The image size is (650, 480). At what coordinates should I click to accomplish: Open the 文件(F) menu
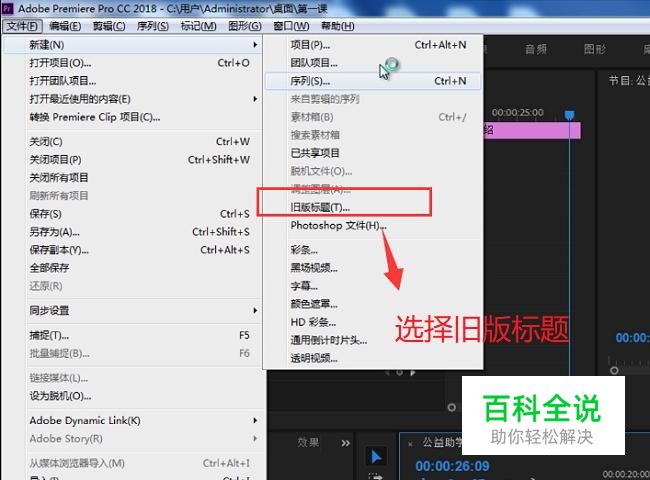click(22, 26)
